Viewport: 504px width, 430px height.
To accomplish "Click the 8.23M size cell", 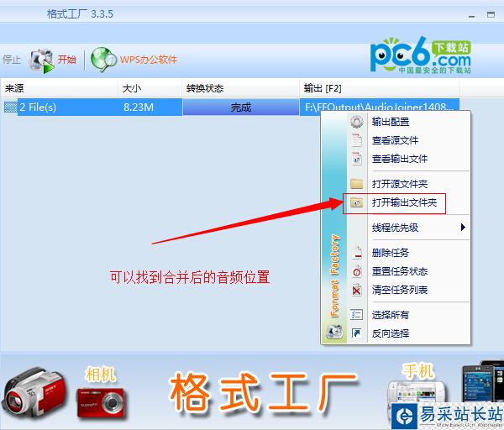I will 139,107.
